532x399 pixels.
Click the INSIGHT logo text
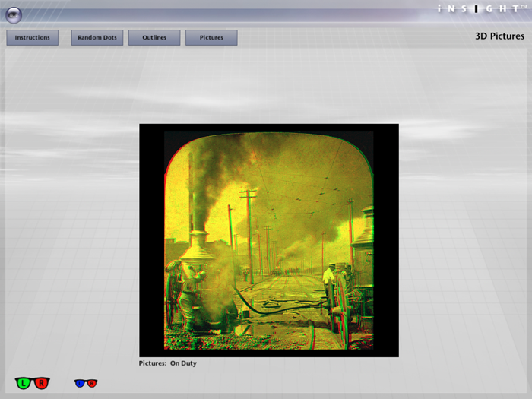point(481,9)
